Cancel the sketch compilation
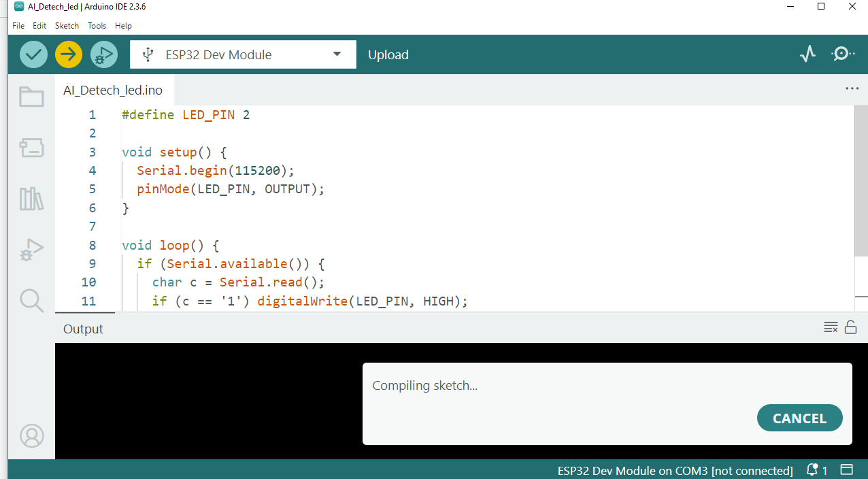 pos(799,418)
